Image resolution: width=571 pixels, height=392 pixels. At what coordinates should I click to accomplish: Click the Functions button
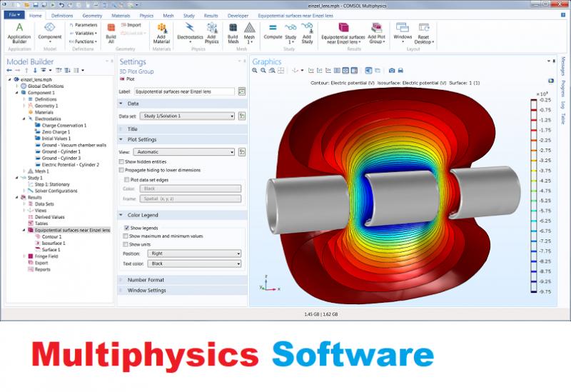(x=84, y=41)
